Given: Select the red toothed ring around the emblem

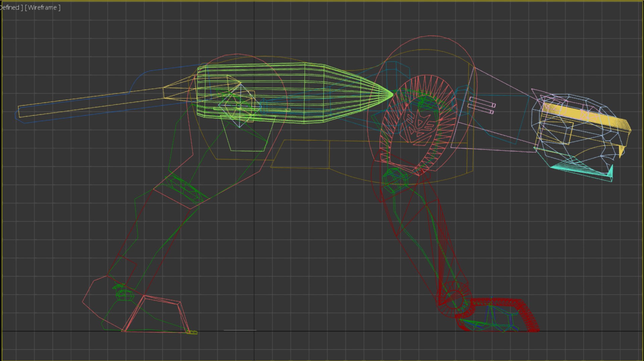Looking at the screenshot, I should point(418,126).
